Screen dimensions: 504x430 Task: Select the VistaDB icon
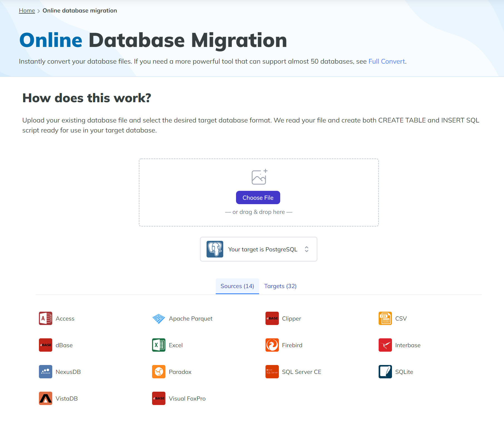(x=46, y=398)
